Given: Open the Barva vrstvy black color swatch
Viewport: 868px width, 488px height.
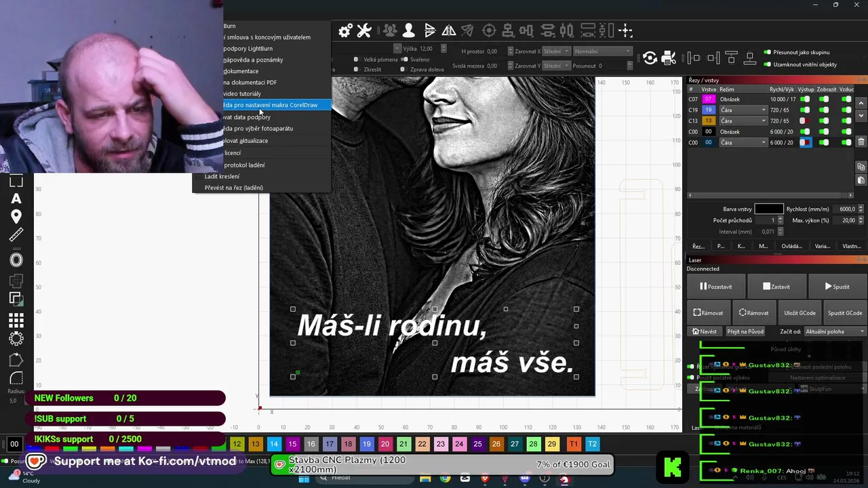Looking at the screenshot, I should coord(769,209).
